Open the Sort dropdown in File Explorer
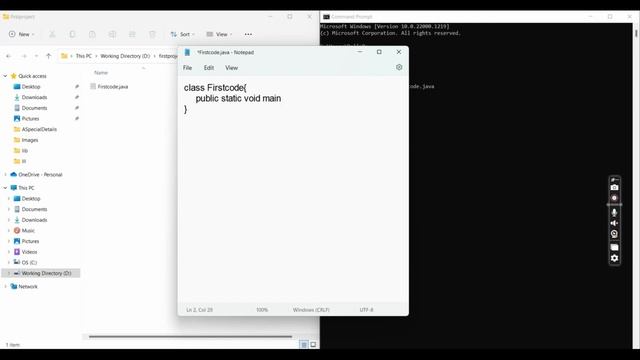Screen dimensions: 640x360 tap(182, 34)
